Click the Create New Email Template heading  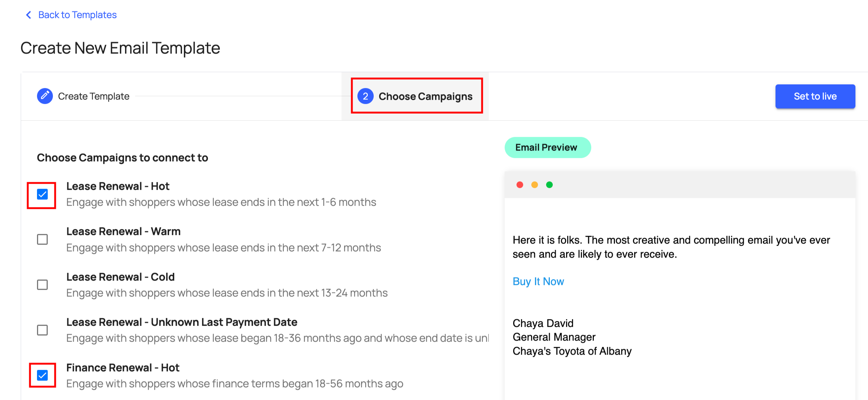[x=120, y=47]
